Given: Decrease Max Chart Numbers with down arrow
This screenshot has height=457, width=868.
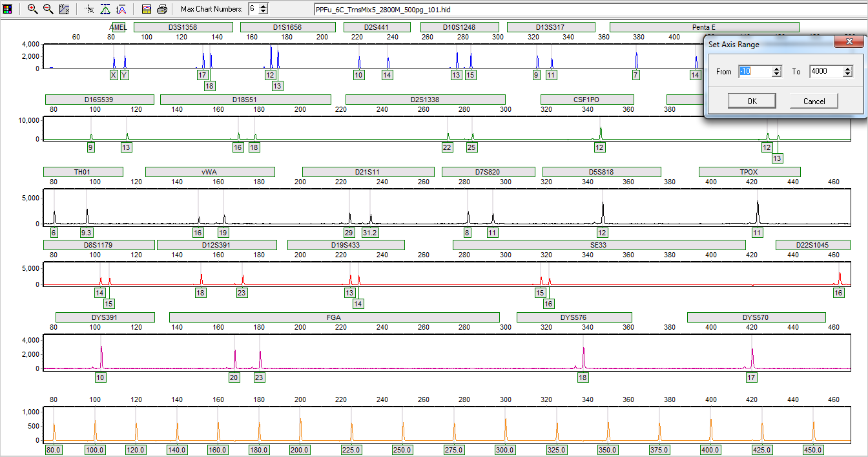Looking at the screenshot, I should (x=263, y=12).
